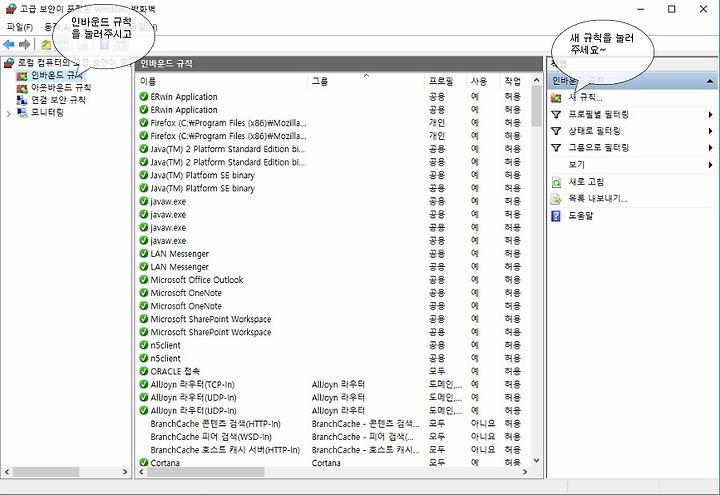Click the 인바운드 규칙 tree icon

click(22, 75)
